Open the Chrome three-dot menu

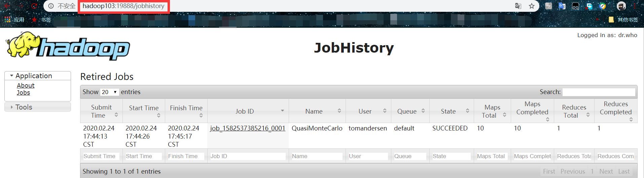point(635,6)
